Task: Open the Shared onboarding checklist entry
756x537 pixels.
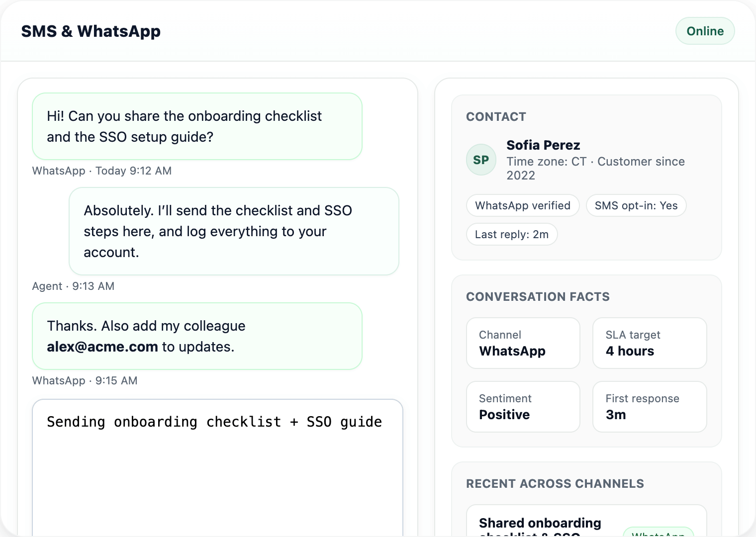Action: 540,523
